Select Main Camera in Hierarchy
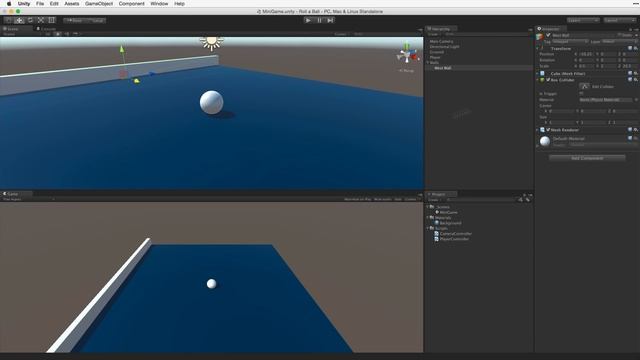640x360 pixels. point(441,41)
